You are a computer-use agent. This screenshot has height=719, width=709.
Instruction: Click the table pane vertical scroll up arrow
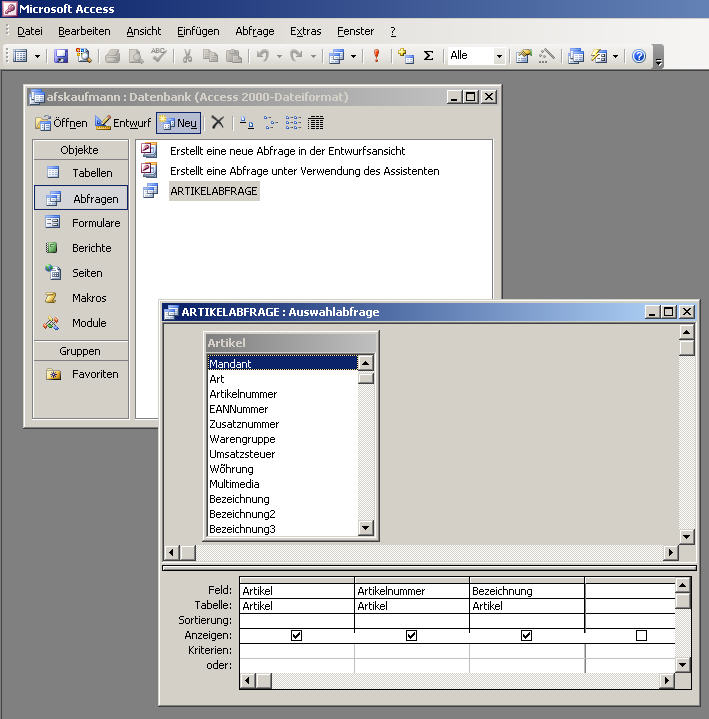(687, 332)
